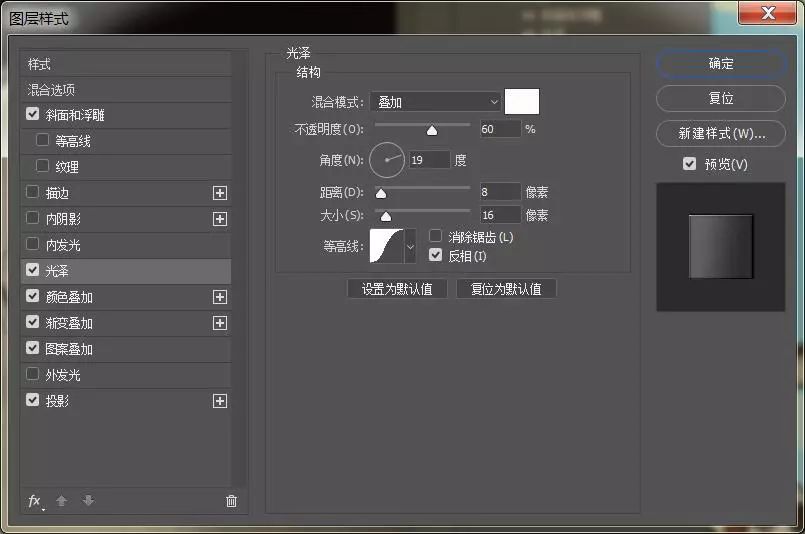This screenshot has width=805, height=534.
Task: Click the 确定 button
Action: (x=720, y=63)
